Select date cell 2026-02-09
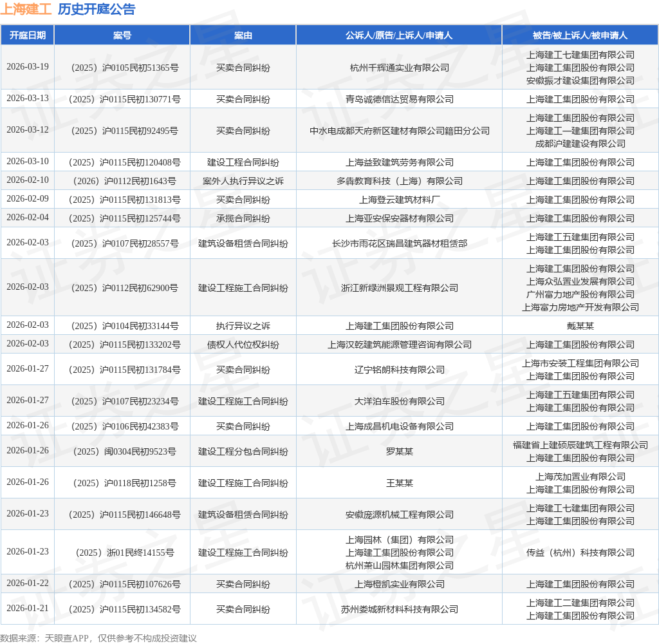The width and height of the screenshot is (659, 644). point(27,198)
